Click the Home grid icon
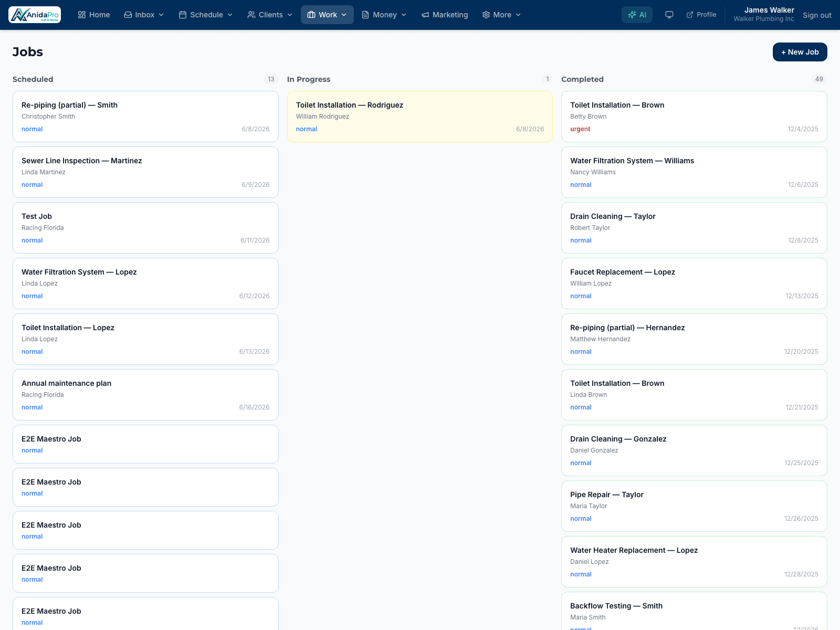 pos(82,15)
